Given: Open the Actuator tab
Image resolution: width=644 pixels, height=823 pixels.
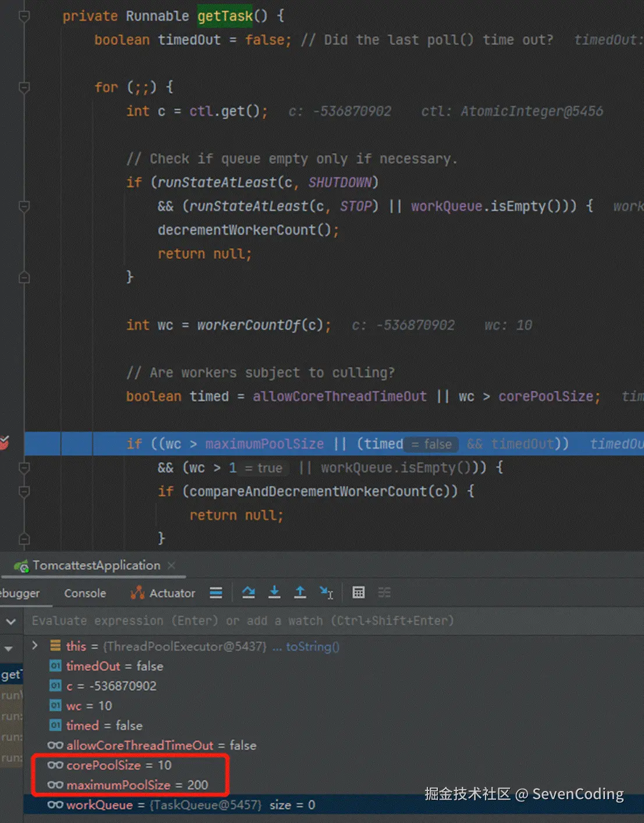Looking at the screenshot, I should click(171, 593).
